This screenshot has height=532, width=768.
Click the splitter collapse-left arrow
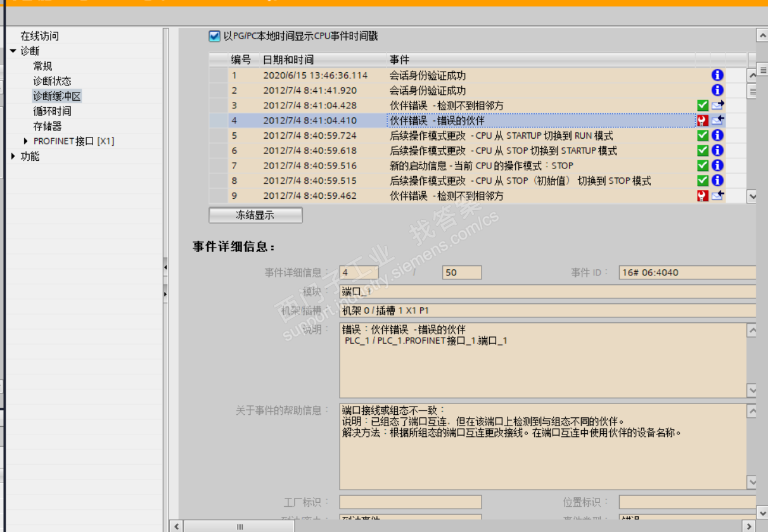165,268
